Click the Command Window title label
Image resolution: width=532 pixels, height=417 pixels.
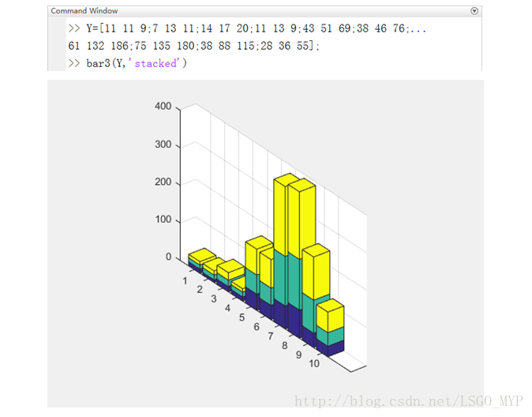pyautogui.click(x=84, y=11)
